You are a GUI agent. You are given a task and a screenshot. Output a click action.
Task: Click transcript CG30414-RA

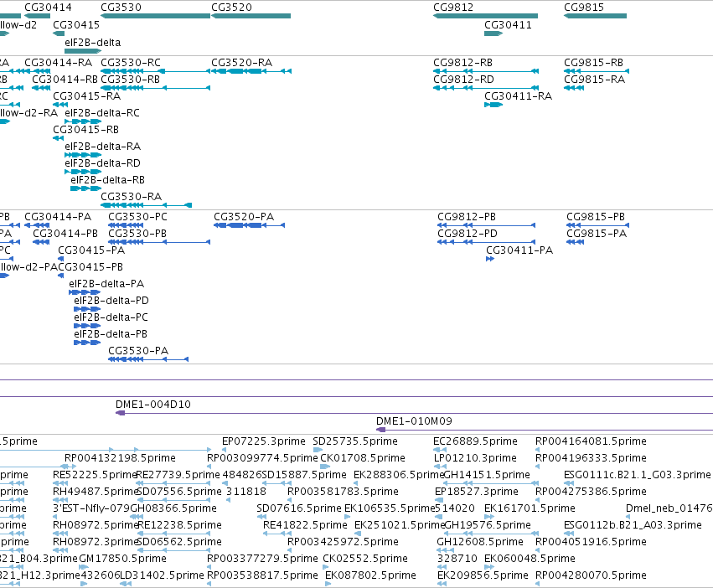(x=58, y=63)
